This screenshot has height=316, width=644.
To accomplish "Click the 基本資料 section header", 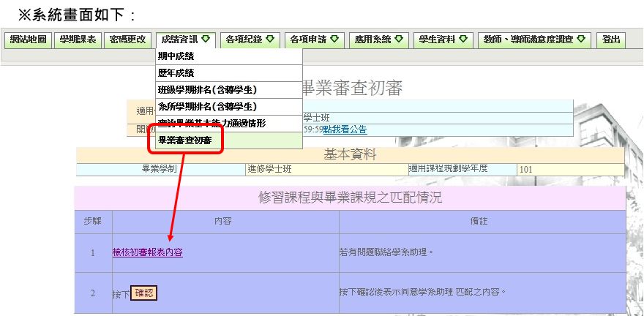I will 349,154.
